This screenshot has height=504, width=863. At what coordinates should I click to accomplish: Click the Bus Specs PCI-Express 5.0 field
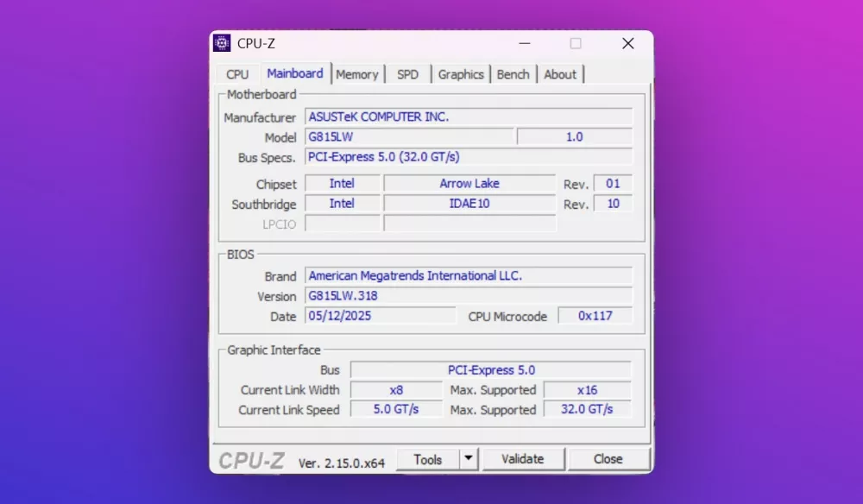469,157
